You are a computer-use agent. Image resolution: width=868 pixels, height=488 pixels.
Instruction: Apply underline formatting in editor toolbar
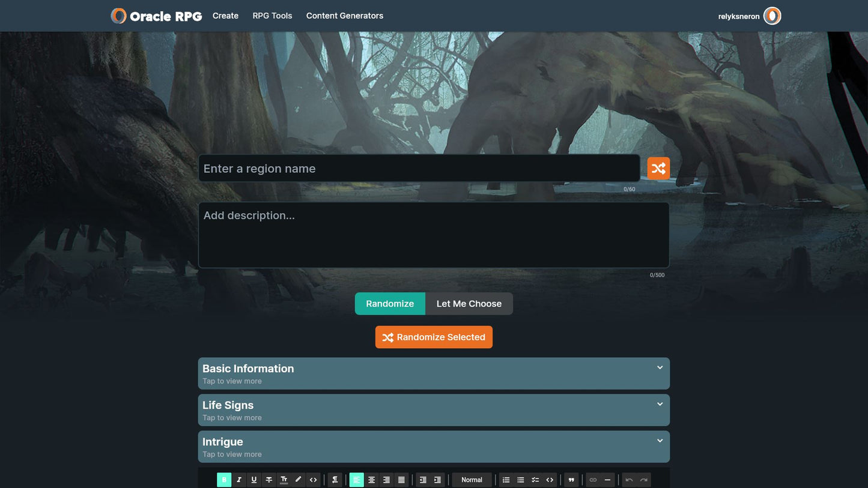pyautogui.click(x=253, y=480)
